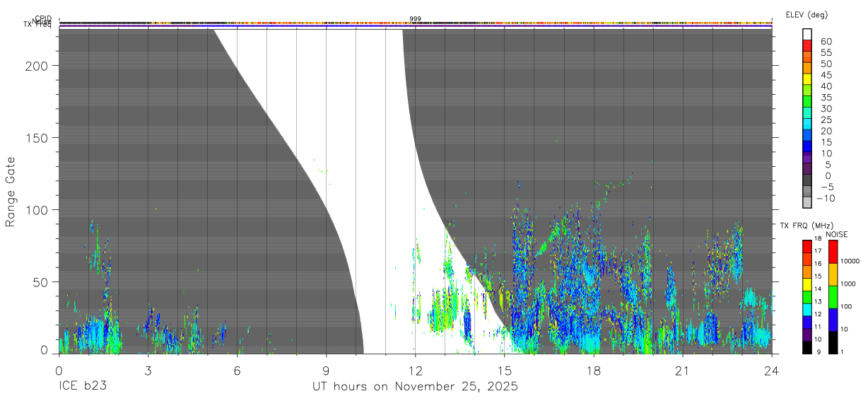Viewport: 868px width, 401px height.
Task: Click the NOISE legend value "1000"
Action: point(848,284)
